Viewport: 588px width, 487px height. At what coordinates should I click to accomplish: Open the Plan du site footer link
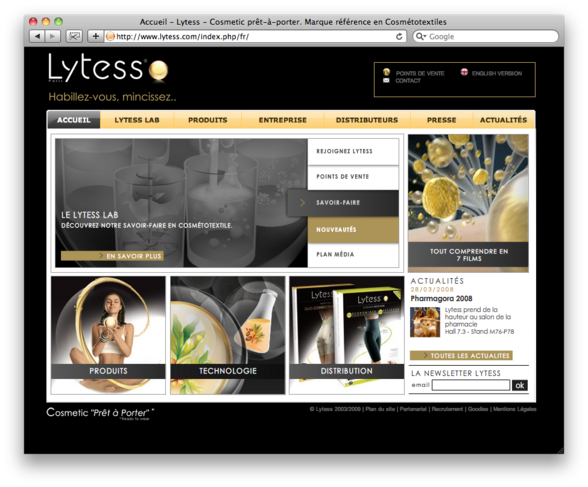click(380, 409)
